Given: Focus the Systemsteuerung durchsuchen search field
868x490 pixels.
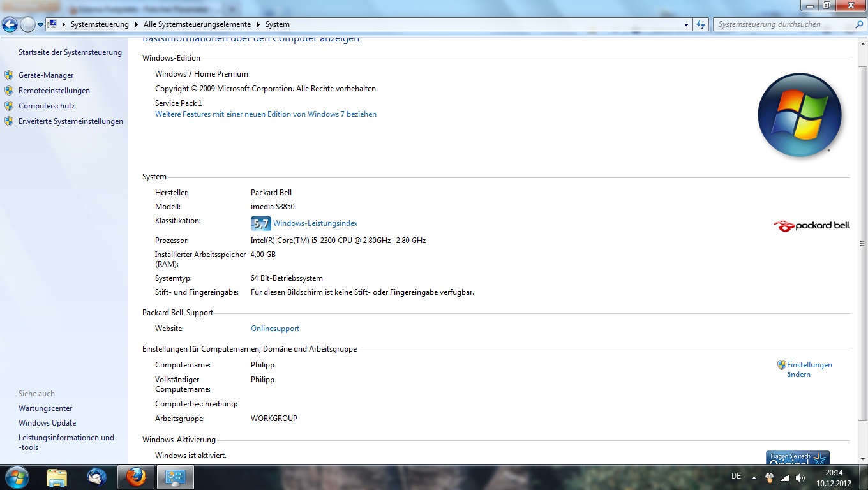Looking at the screenshot, I should point(784,24).
